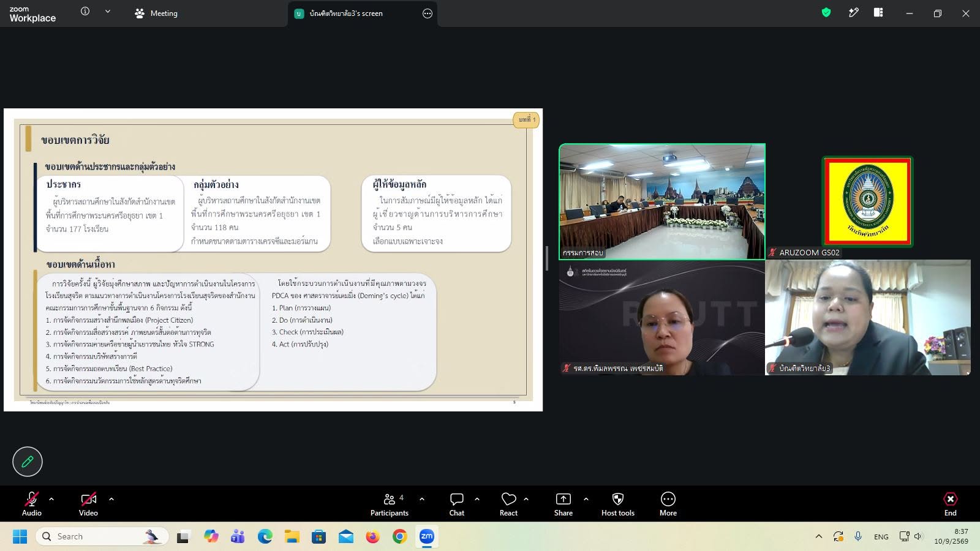980x551 pixels.
Task: Open Microsoft Edge from taskbar
Action: click(x=265, y=537)
